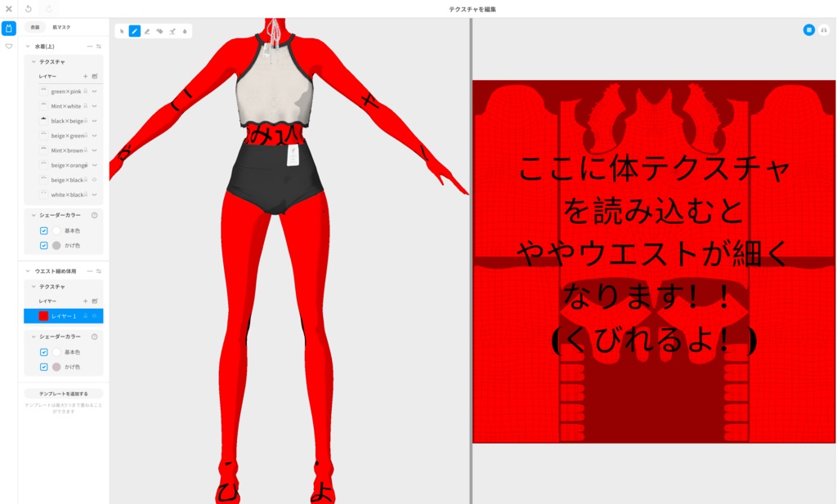Select the brush pen tool in toolbar
The image size is (837, 504).
135,32
